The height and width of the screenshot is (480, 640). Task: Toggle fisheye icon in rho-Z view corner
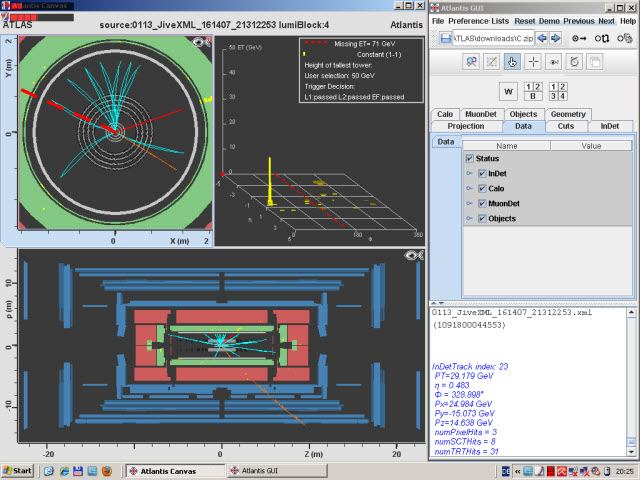(x=413, y=255)
